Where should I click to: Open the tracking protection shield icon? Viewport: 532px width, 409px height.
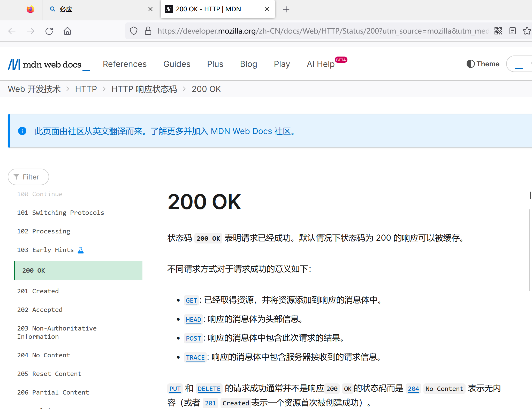pos(133,31)
